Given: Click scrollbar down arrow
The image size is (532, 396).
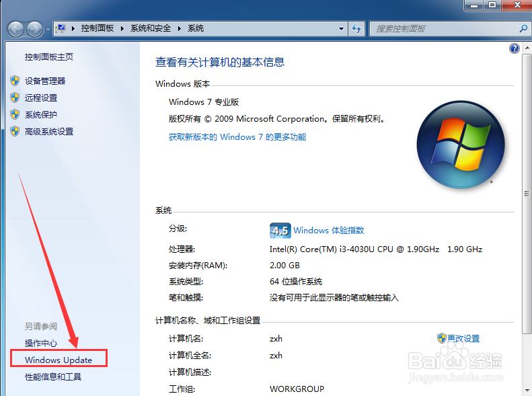Looking at the screenshot, I should click(527, 391).
